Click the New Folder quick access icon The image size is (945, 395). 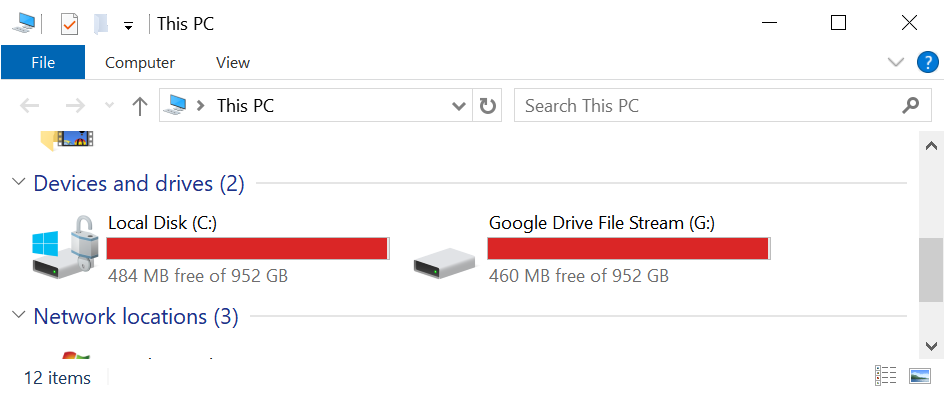[x=101, y=24]
